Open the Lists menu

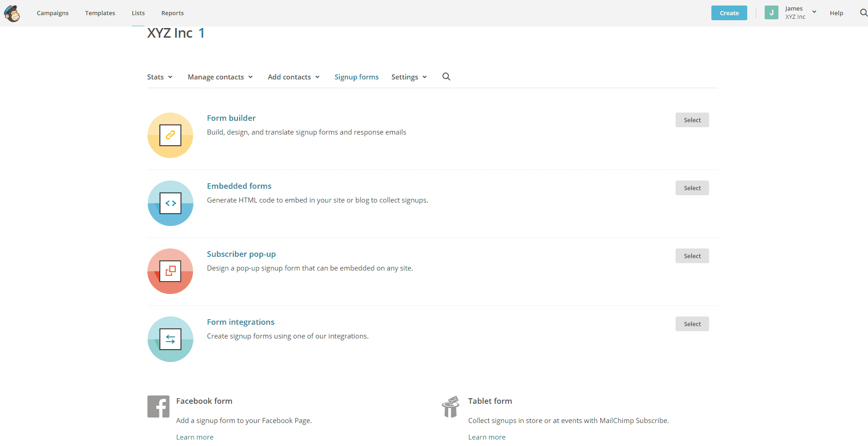[x=138, y=13]
